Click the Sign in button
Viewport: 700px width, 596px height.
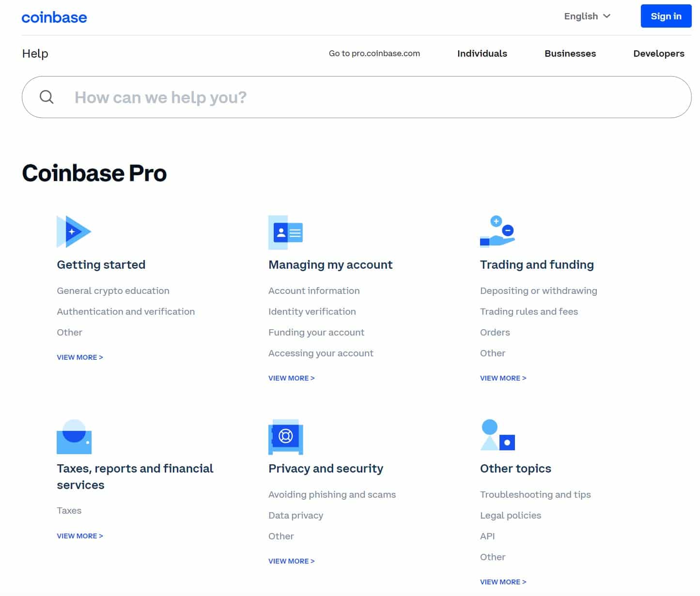point(666,16)
